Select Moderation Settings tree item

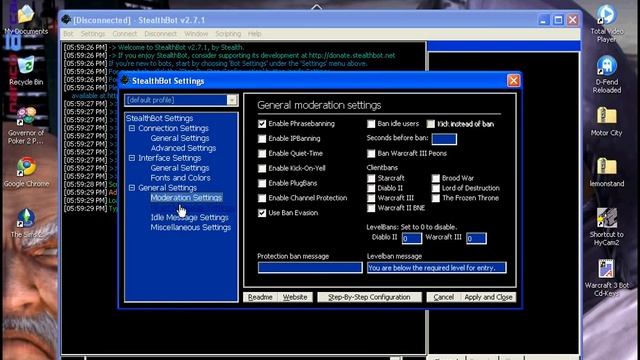tap(186, 198)
